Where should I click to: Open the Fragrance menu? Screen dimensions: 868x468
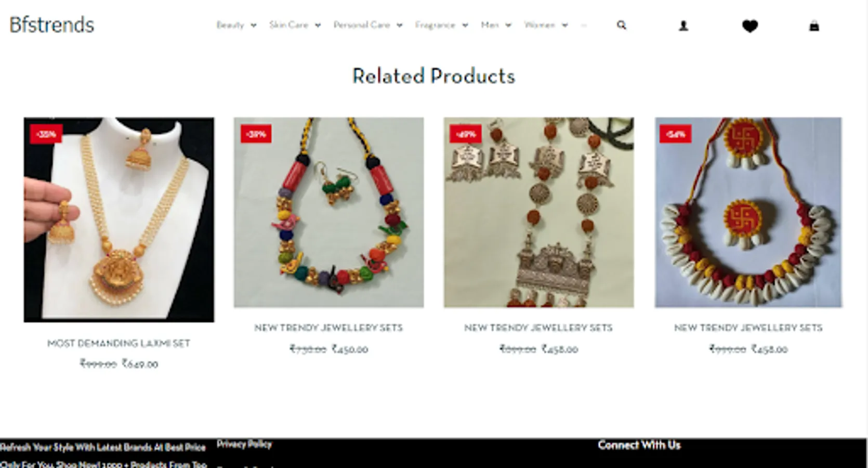coord(441,25)
